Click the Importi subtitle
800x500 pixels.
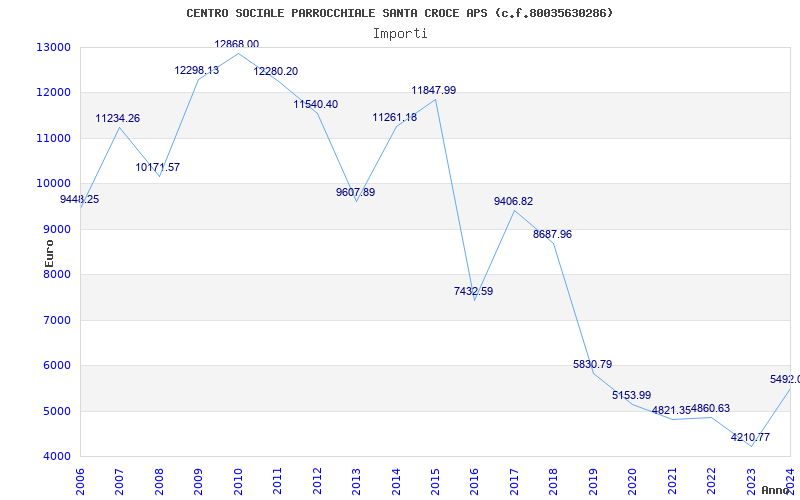pos(400,34)
